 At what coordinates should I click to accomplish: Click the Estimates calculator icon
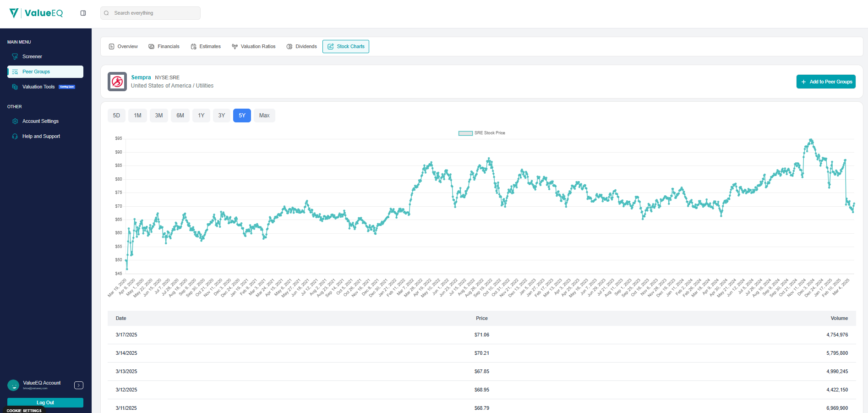193,46
